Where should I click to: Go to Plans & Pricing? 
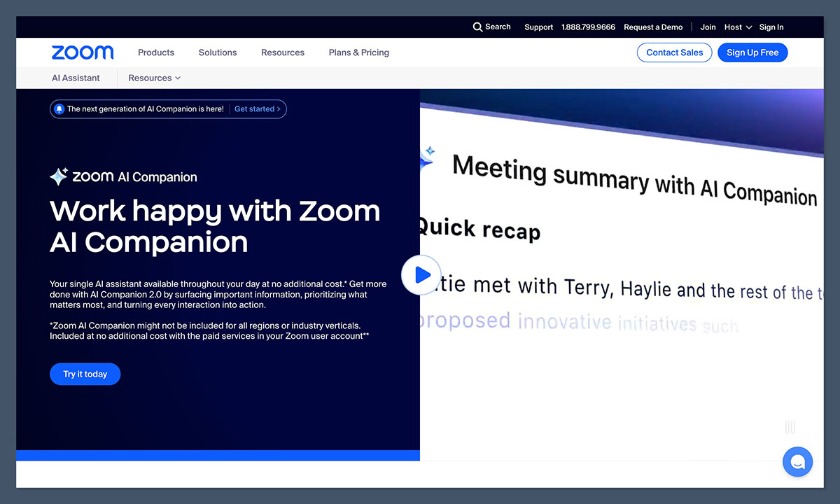pos(358,52)
